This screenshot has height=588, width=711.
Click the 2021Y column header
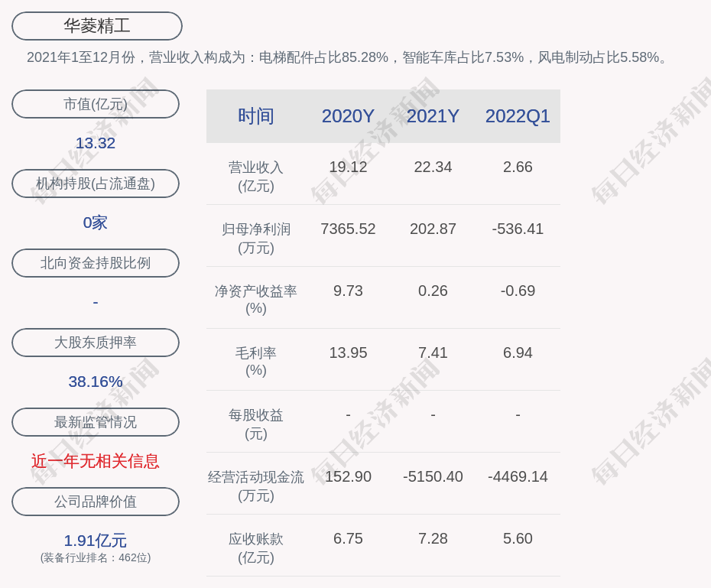[433, 116]
